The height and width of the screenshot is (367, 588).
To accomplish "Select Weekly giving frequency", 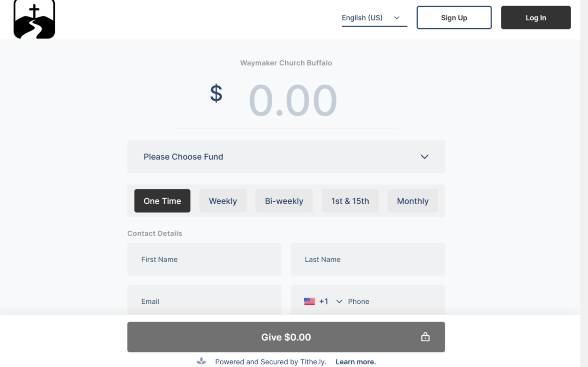I will [x=223, y=201].
